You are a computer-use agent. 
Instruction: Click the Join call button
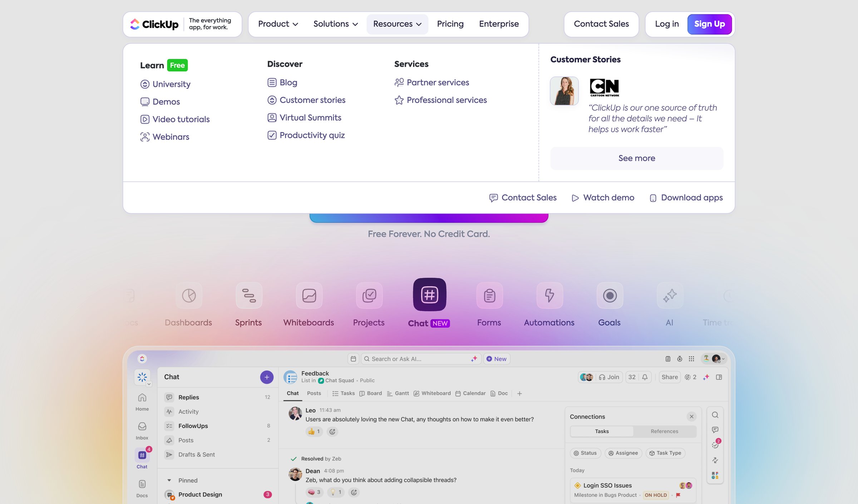608,377
